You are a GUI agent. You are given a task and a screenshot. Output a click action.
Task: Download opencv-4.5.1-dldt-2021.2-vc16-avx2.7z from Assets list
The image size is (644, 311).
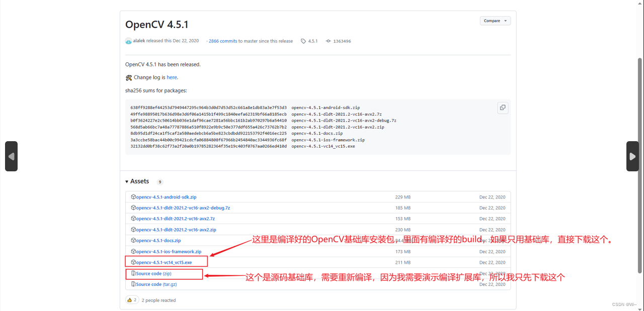pos(175,219)
